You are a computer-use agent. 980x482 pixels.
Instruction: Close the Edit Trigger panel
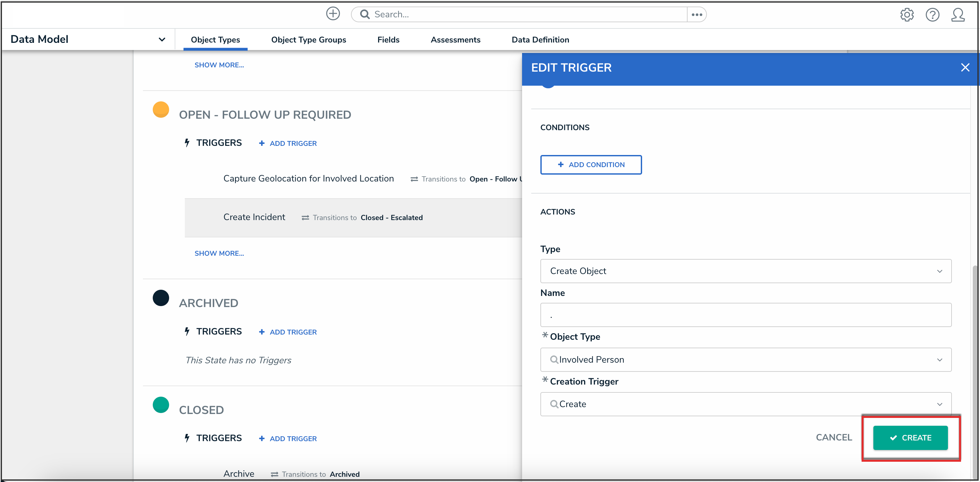point(965,68)
